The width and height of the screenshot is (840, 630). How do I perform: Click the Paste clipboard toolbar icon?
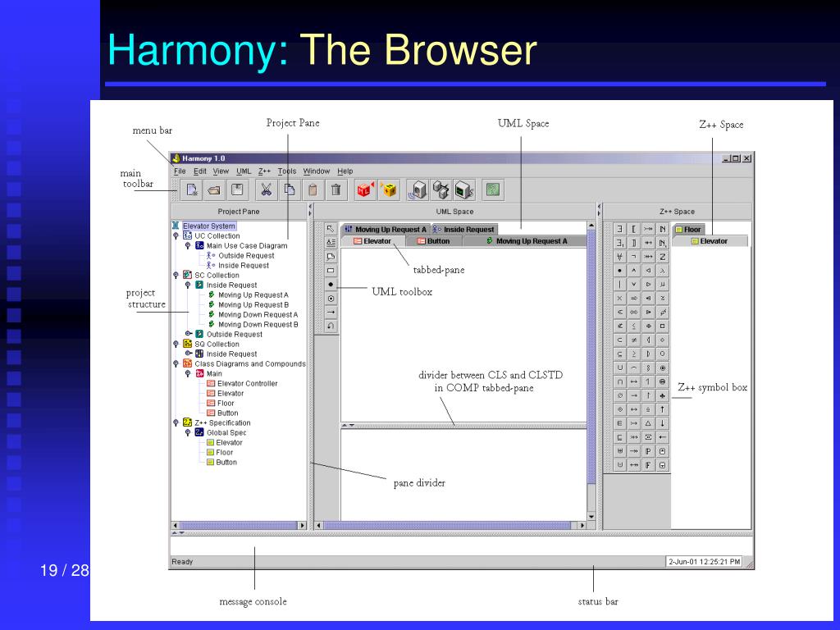point(313,189)
